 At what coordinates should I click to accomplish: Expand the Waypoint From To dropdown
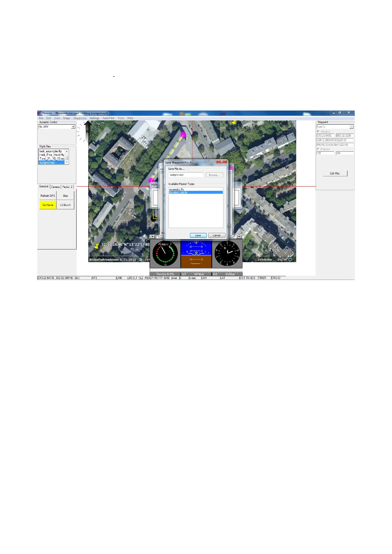[352, 127]
